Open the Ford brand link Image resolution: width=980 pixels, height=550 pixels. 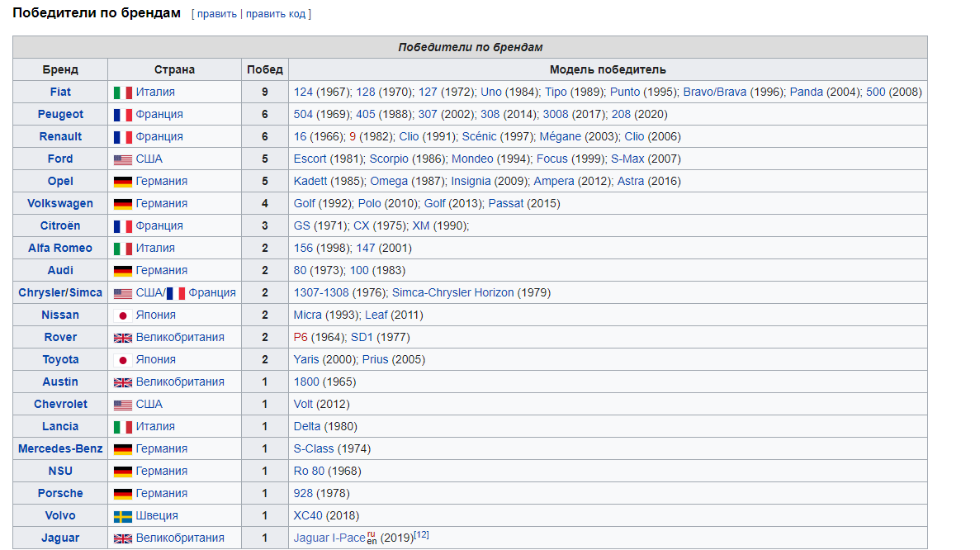pos(60,159)
